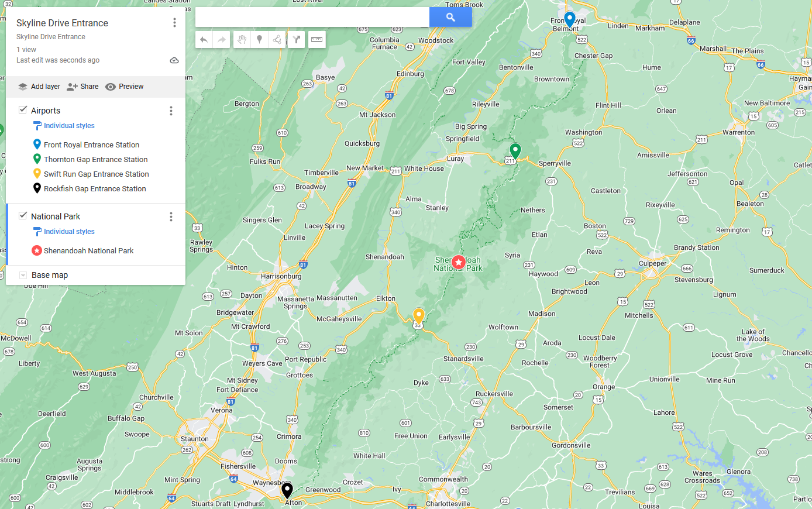Image resolution: width=812 pixels, height=509 pixels.
Task: Click the Luray town label on map
Action: (456, 159)
